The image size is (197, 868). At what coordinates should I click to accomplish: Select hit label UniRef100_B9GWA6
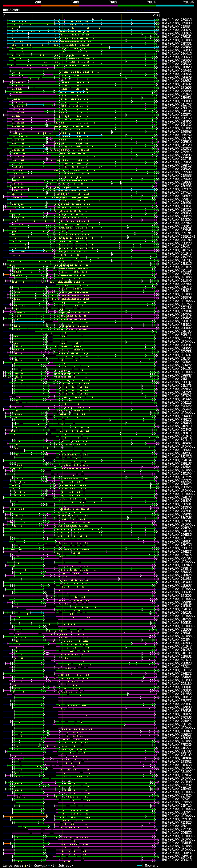(177, 132)
